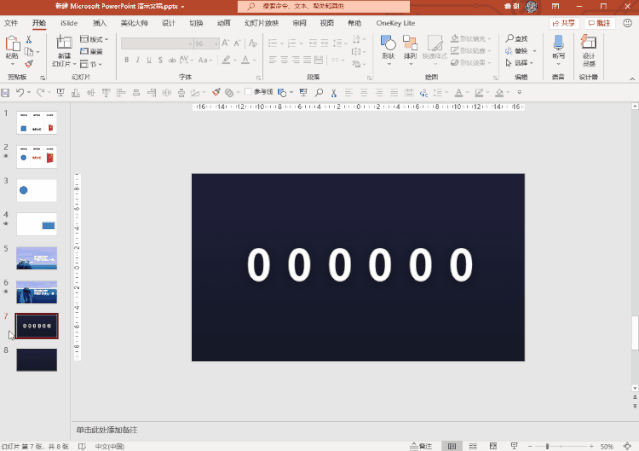Open the iSlide tab
The image size is (639, 451).
pyautogui.click(x=69, y=23)
